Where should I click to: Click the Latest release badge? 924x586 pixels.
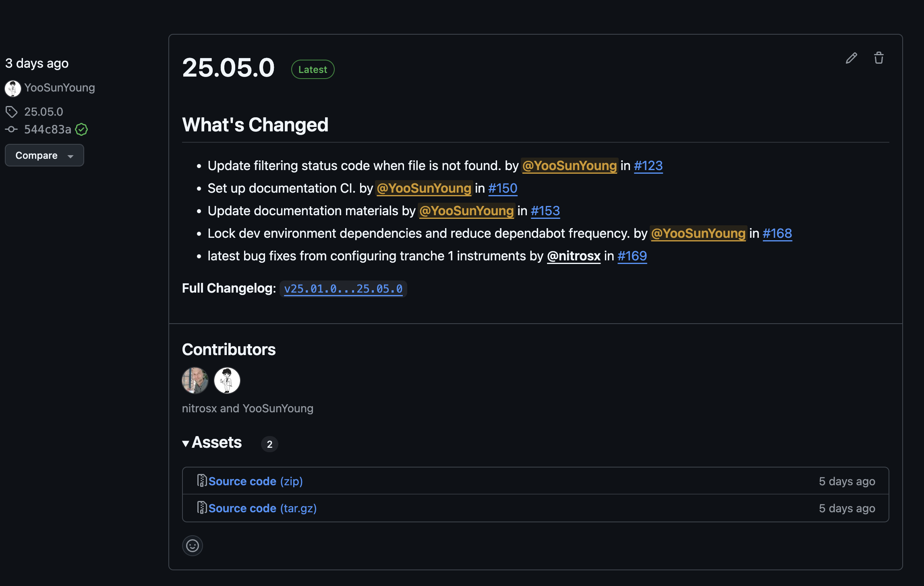[313, 69]
